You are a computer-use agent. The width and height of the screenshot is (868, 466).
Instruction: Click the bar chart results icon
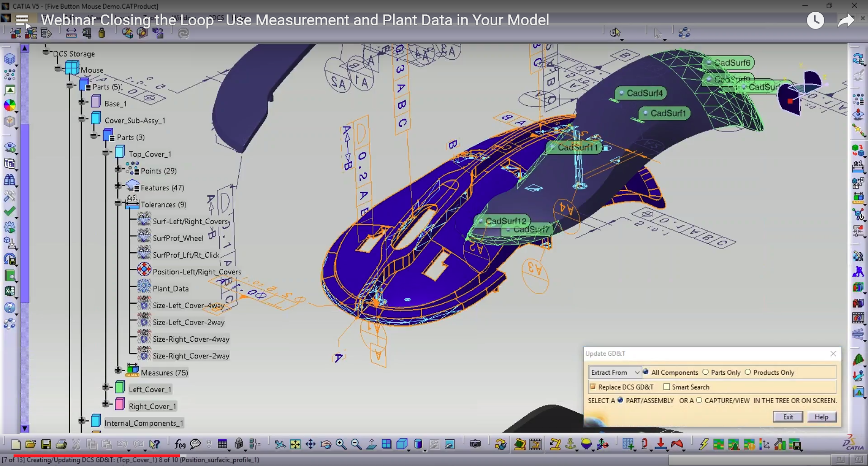click(780, 444)
